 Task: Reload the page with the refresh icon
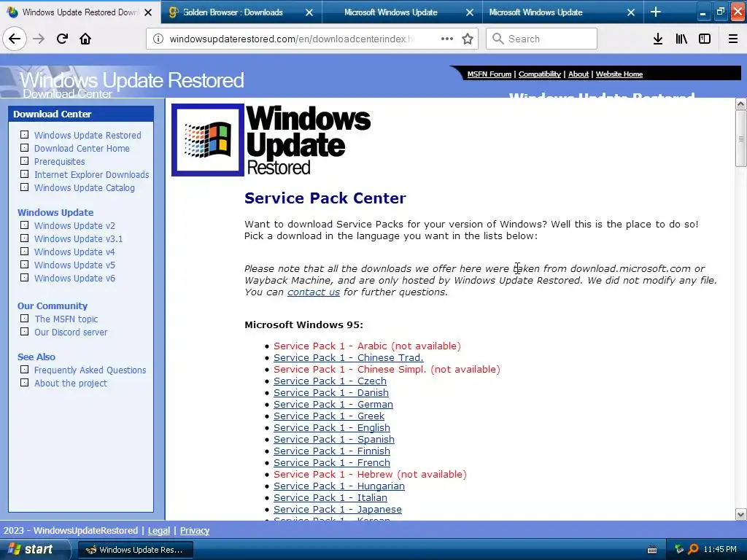pos(62,39)
